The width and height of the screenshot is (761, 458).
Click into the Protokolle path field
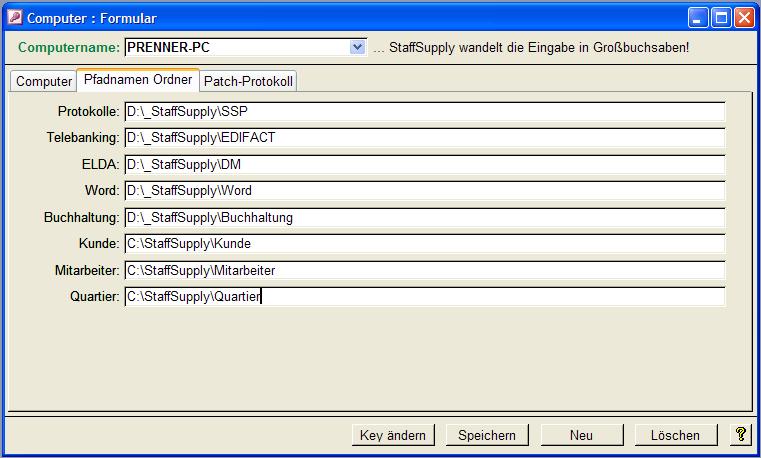tap(424, 112)
